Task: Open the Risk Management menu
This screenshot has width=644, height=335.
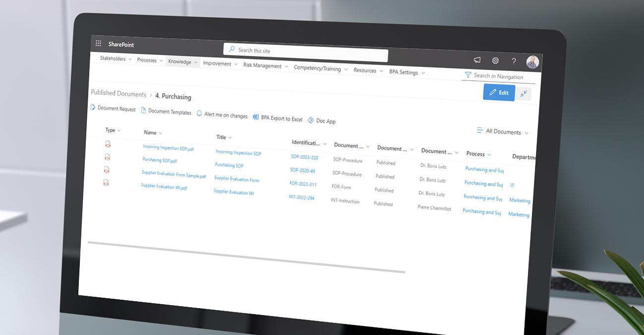Action: tap(265, 66)
